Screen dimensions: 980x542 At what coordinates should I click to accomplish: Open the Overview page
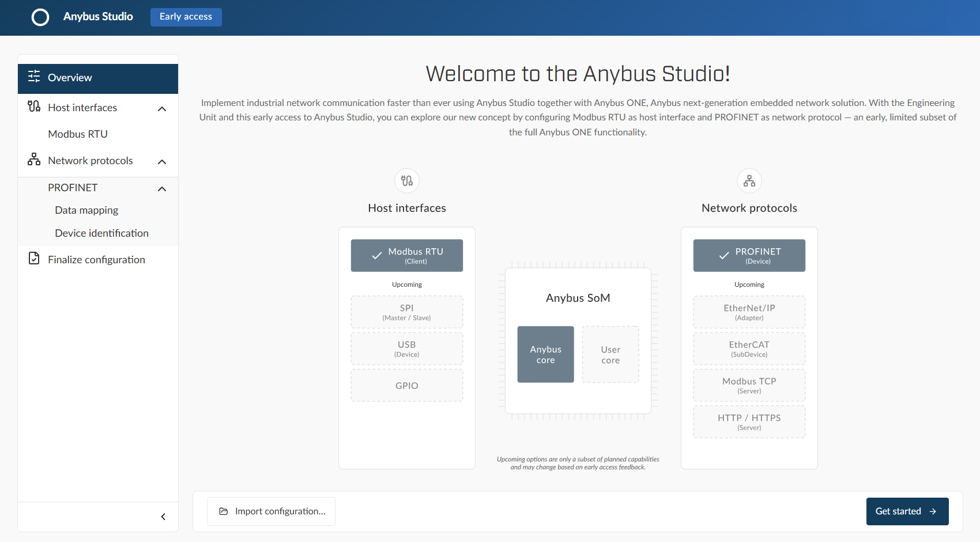click(98, 79)
